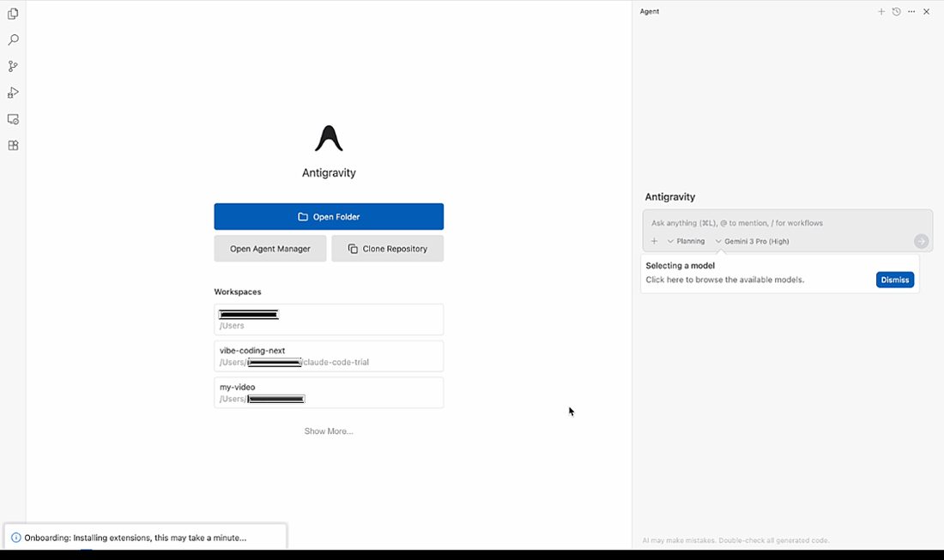The height and width of the screenshot is (560, 944).
Task: Add context using the plus icon in chat box
Action: click(x=655, y=241)
